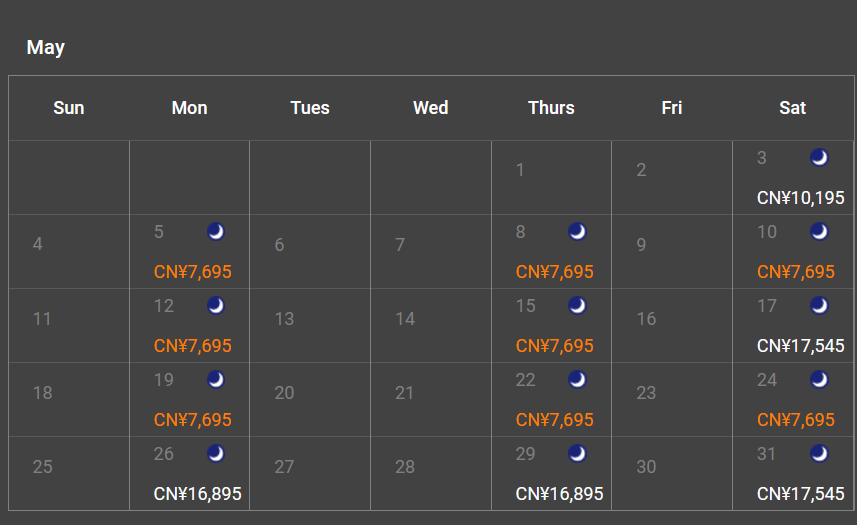Click date 25 in the calendar
The width and height of the screenshot is (857, 525).
click(42, 467)
